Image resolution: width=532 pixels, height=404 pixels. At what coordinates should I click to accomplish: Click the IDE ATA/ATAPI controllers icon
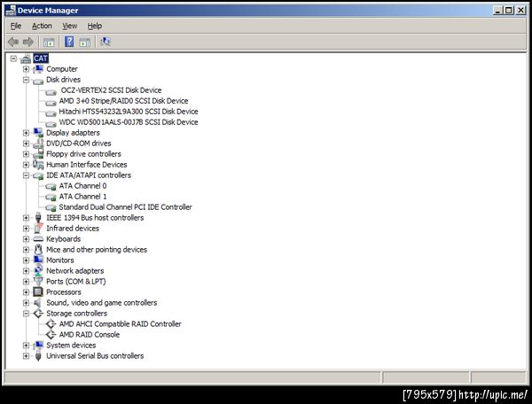[x=38, y=175]
